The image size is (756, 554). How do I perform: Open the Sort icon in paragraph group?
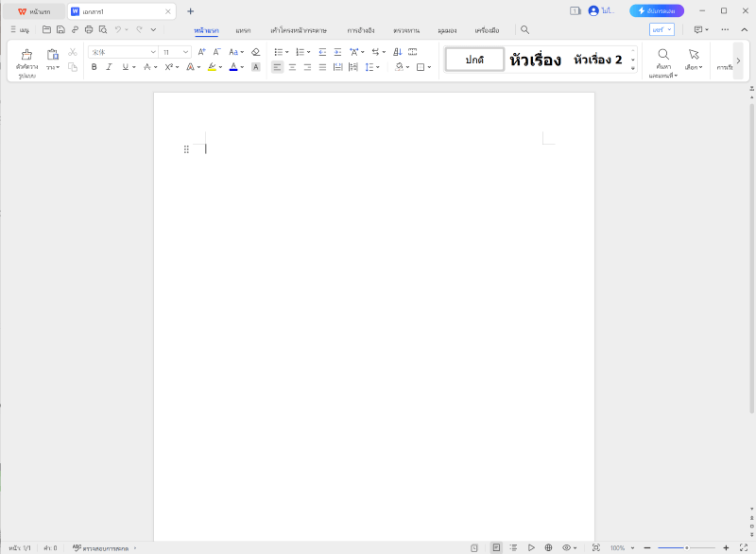pyautogui.click(x=398, y=52)
